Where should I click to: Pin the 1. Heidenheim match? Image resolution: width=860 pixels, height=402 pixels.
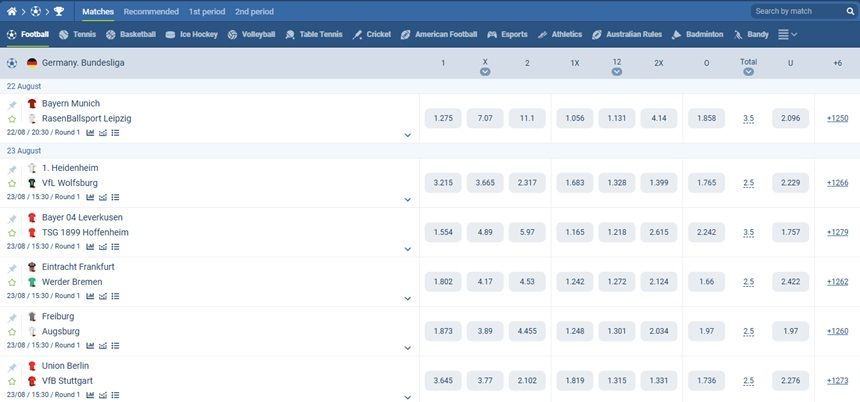pos(12,169)
